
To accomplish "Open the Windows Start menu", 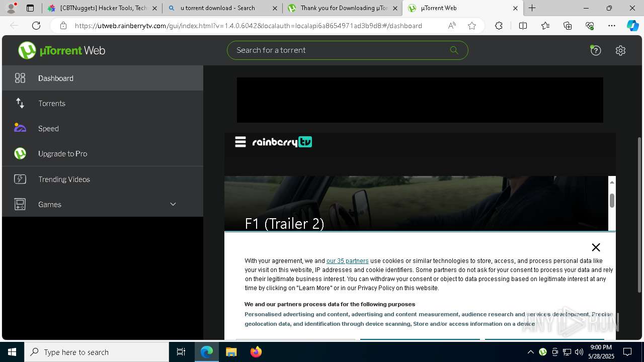I will tap(12, 352).
